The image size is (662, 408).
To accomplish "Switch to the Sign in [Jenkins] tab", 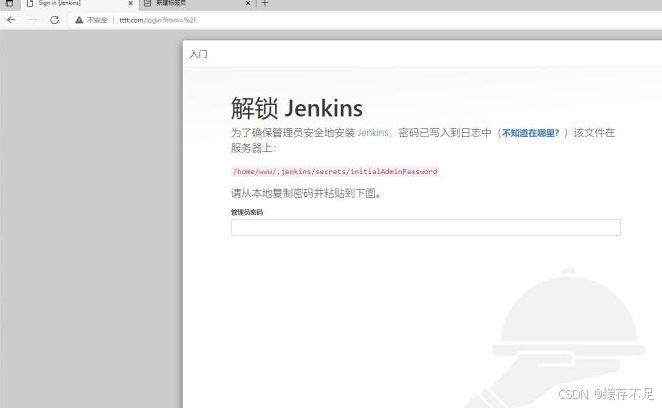I will (x=80, y=4).
